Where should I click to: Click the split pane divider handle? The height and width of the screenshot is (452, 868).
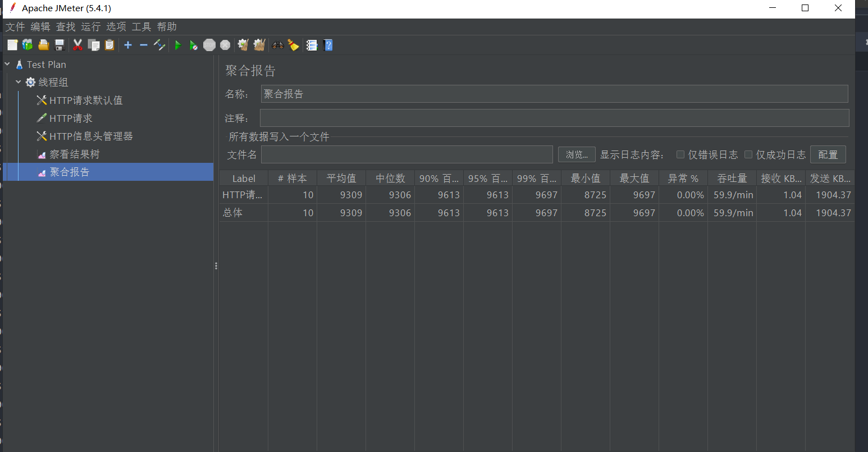coord(216,266)
